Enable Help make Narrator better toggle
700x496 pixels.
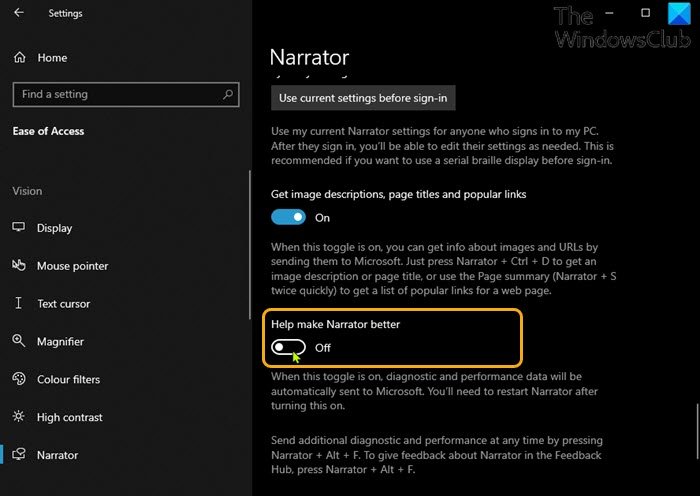[x=288, y=347]
